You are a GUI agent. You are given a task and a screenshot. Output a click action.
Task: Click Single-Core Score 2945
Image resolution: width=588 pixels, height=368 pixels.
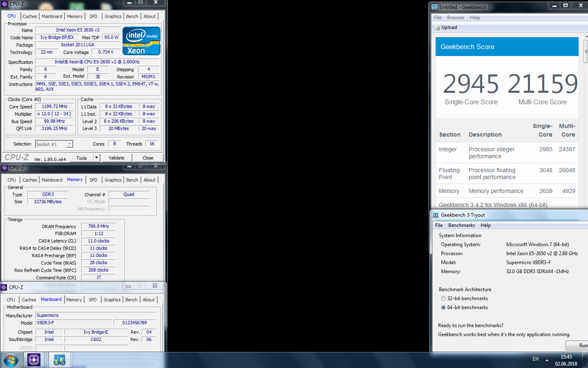click(471, 84)
